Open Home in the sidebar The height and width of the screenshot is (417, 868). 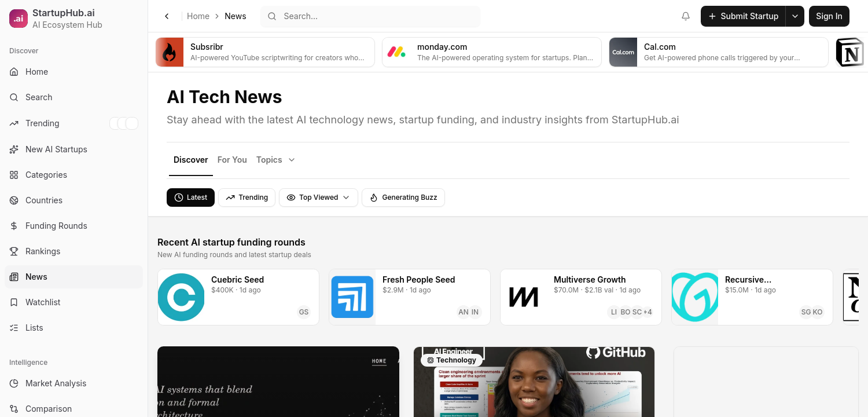[x=73, y=72]
